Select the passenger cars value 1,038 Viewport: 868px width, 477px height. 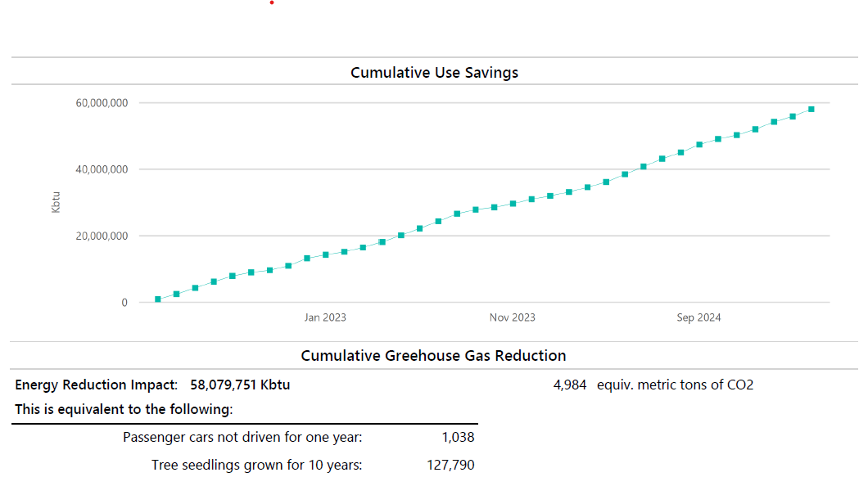(x=458, y=438)
